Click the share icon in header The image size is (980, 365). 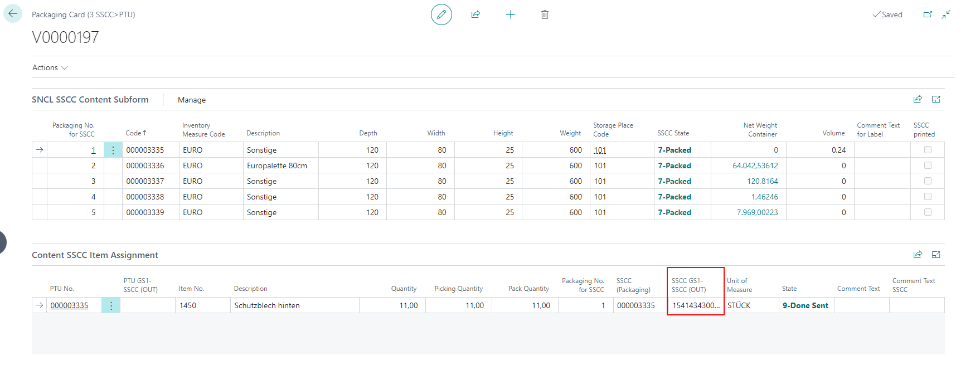coord(476,14)
